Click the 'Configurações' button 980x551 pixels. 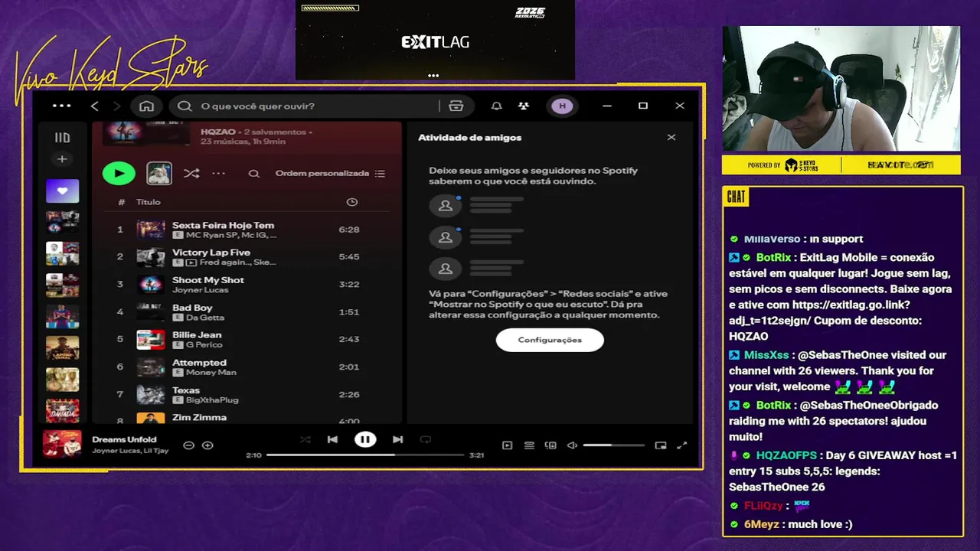[x=550, y=340]
